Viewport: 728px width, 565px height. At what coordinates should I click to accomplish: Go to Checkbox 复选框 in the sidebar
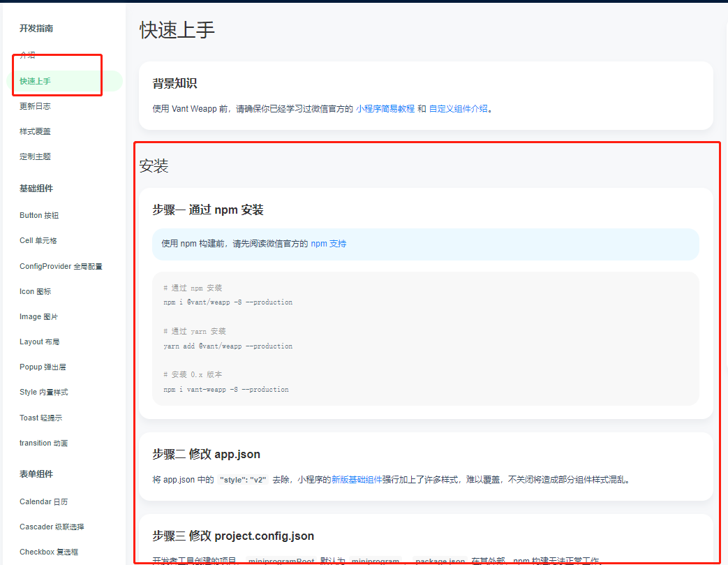pos(49,552)
